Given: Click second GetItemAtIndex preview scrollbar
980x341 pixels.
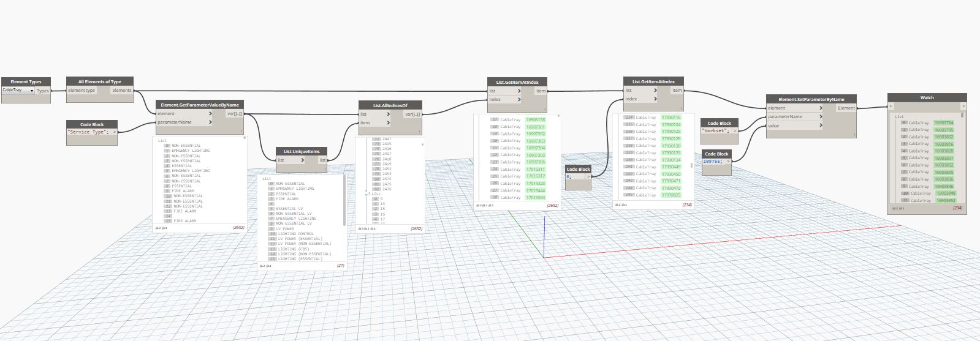Looking at the screenshot, I should [692, 165].
